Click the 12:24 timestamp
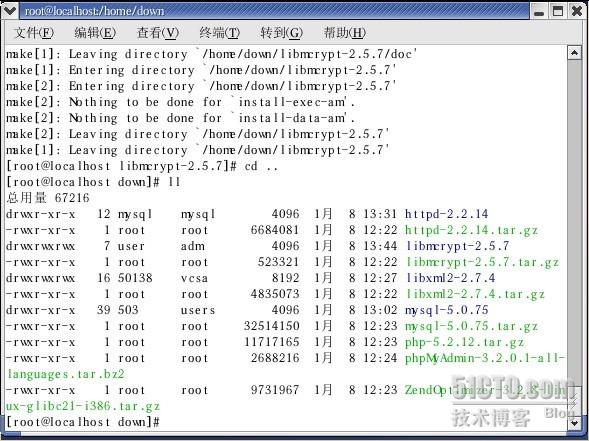Image resolution: width=589 pixels, height=441 pixels. pyautogui.click(x=380, y=358)
